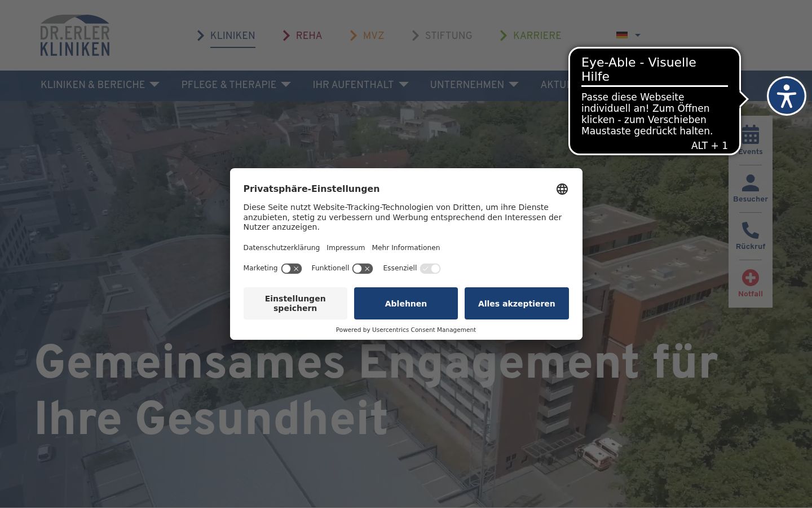Click the globe language icon in consent dialog
Screen dimensions: 812x508
point(562,189)
